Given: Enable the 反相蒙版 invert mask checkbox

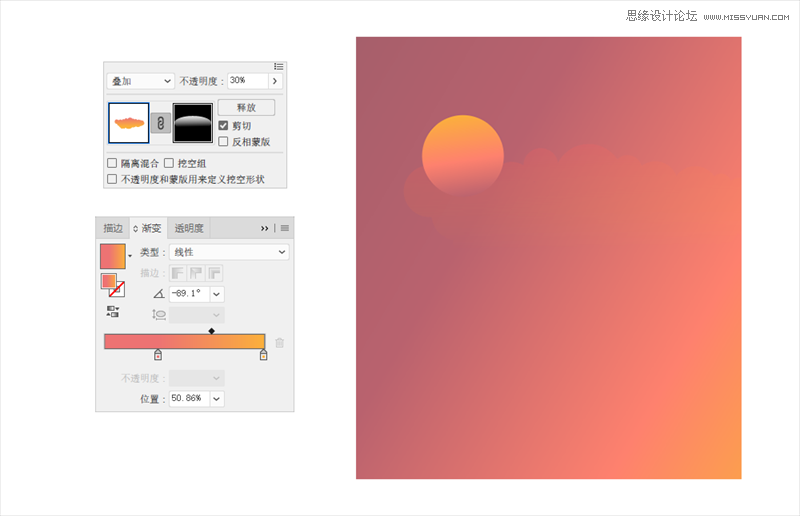Looking at the screenshot, I should 223,141.
